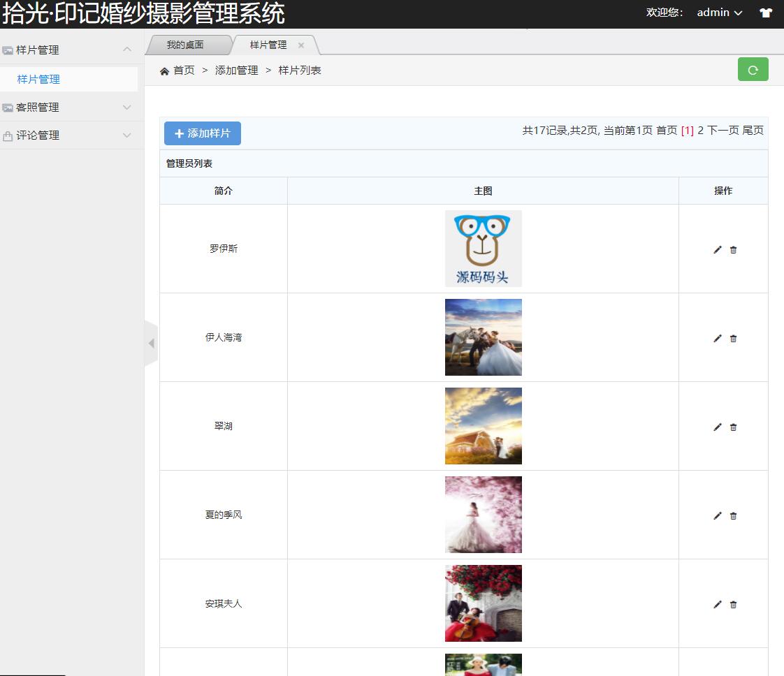Delete the 伊人海湾 sample entry
This screenshot has width=784, height=676.
coord(733,338)
